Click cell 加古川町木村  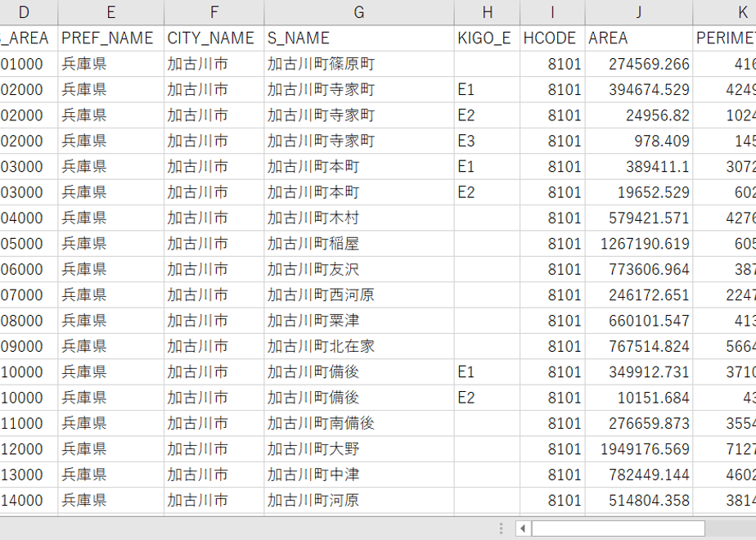[359, 218]
